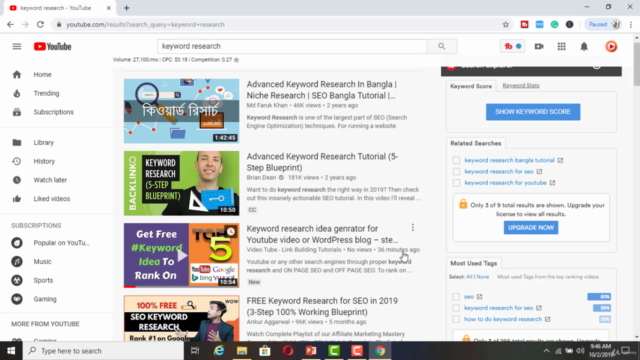Open the notifications bell
This screenshot has height=360, width=640.
[x=584, y=47]
